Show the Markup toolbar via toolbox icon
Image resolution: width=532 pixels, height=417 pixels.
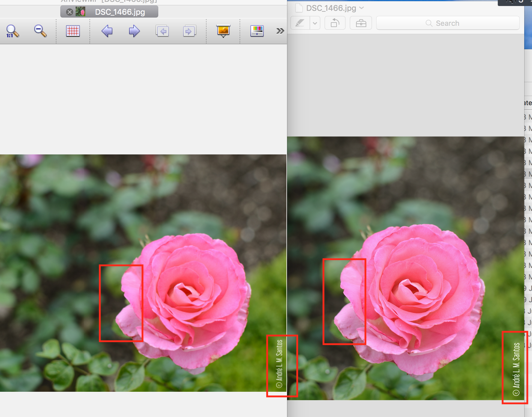click(x=361, y=23)
